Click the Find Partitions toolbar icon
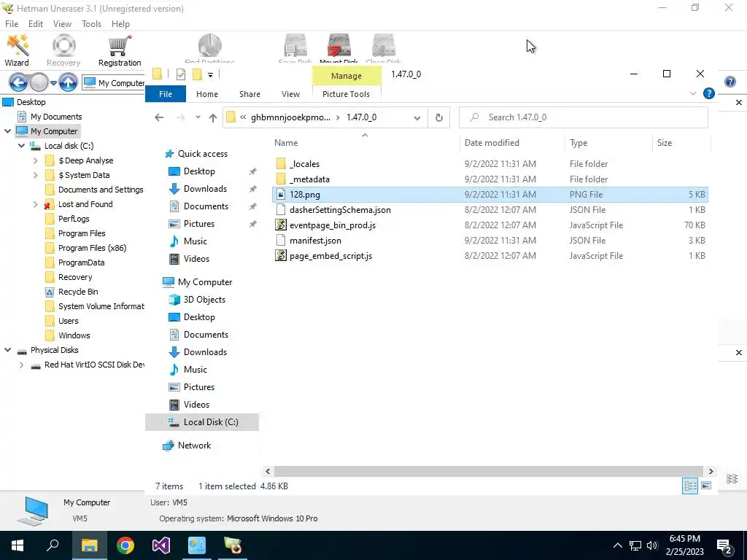This screenshot has width=747, height=560. (x=209, y=47)
